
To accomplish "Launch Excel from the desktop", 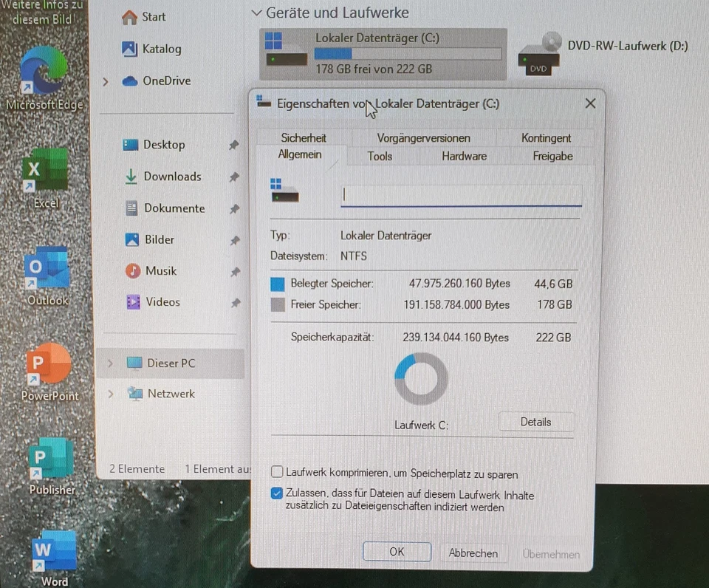I will [44, 168].
